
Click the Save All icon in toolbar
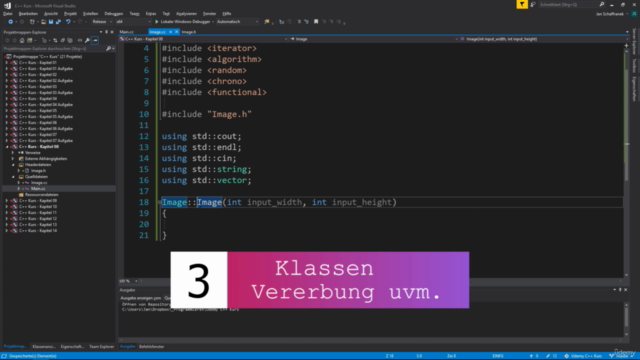[58, 22]
